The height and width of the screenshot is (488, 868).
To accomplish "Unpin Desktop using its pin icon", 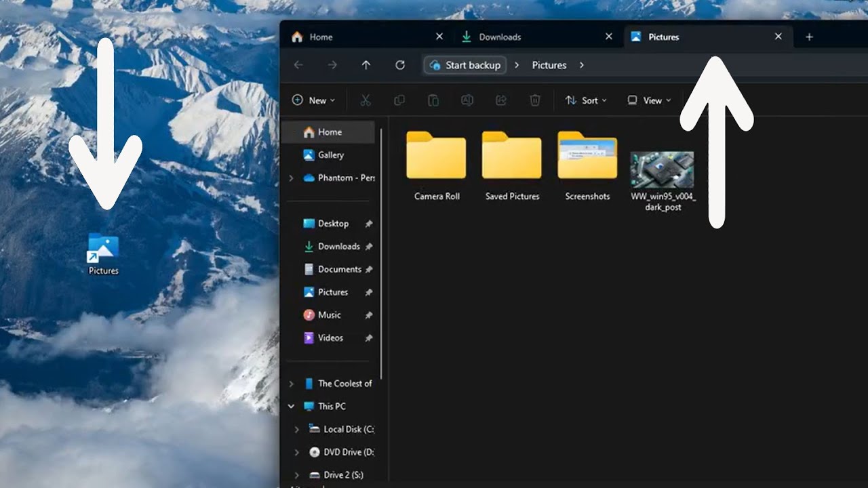I will (x=369, y=224).
